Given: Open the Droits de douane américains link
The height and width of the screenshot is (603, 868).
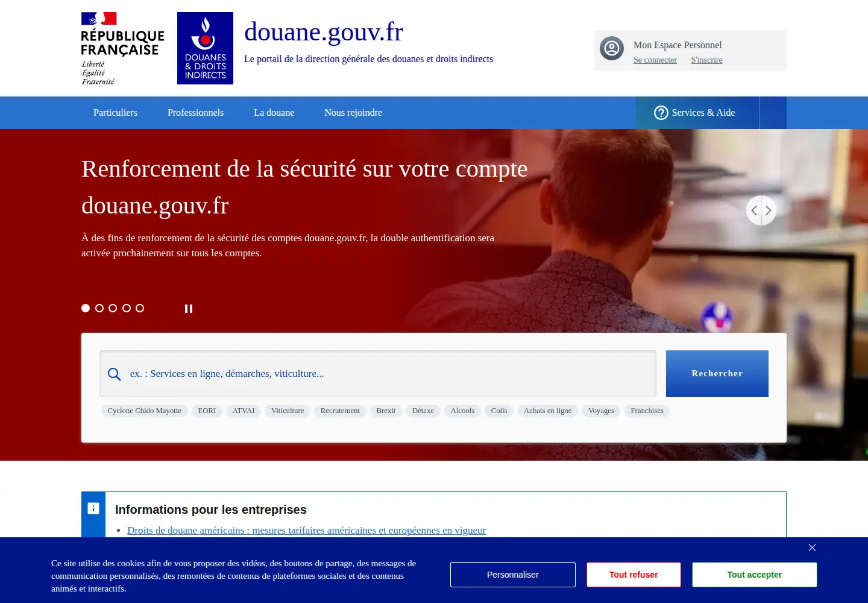Looking at the screenshot, I should [x=306, y=531].
